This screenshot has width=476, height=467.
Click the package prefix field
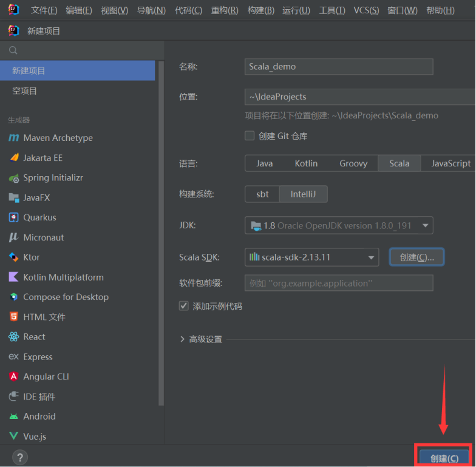point(339,283)
